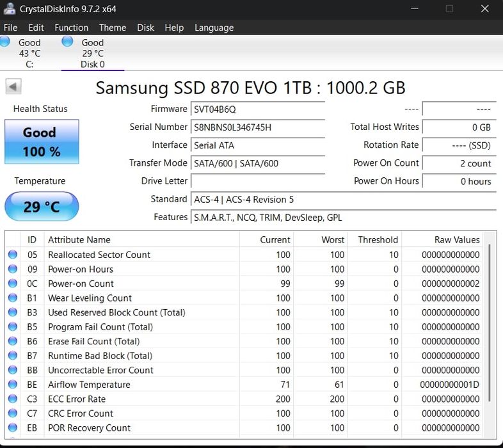Click the Threshold column header
The height and width of the screenshot is (448, 503).
click(374, 240)
